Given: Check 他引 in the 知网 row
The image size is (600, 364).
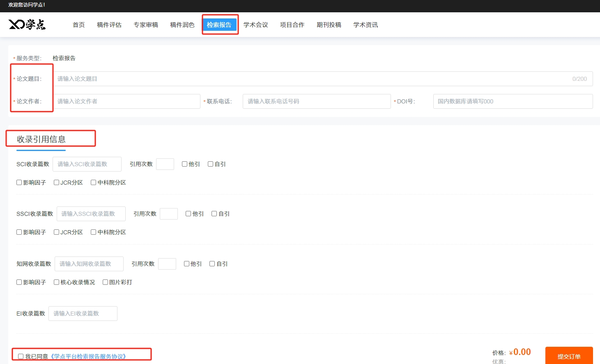Looking at the screenshot, I should pos(186,264).
